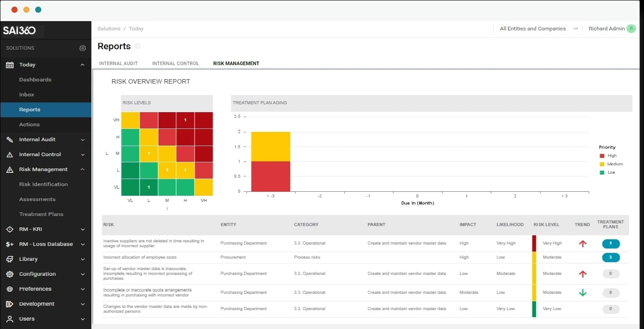Click the Risk Management triangle icon
The image size is (644, 329).
tap(10, 169)
